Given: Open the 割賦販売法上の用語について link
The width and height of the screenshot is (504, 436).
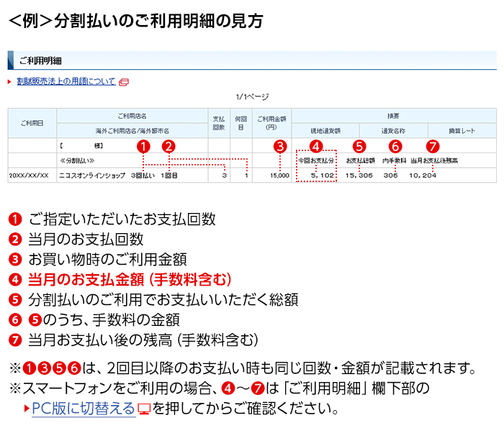Looking at the screenshot, I should (66, 82).
